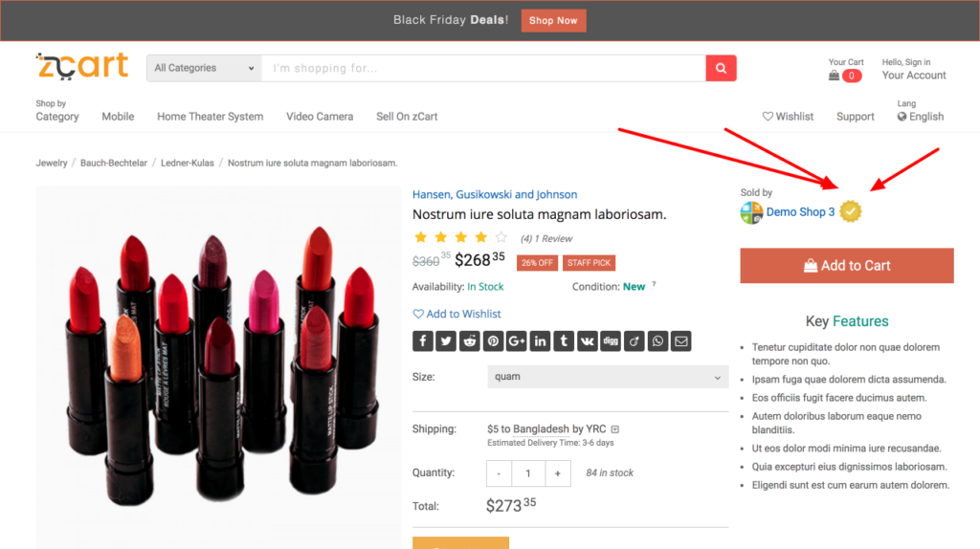Click Add to Wishlist link
Screen dimensions: 980x549
pyautogui.click(x=457, y=314)
